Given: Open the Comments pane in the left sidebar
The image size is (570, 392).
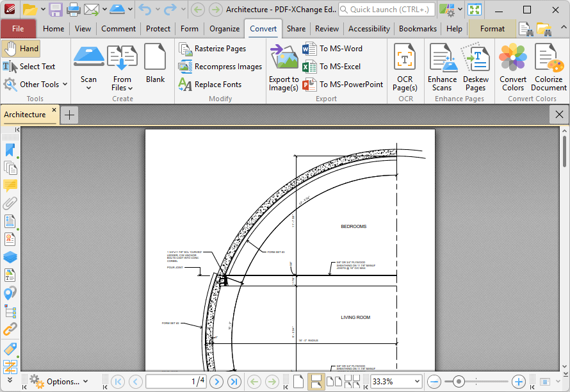Looking at the screenshot, I should (x=10, y=186).
